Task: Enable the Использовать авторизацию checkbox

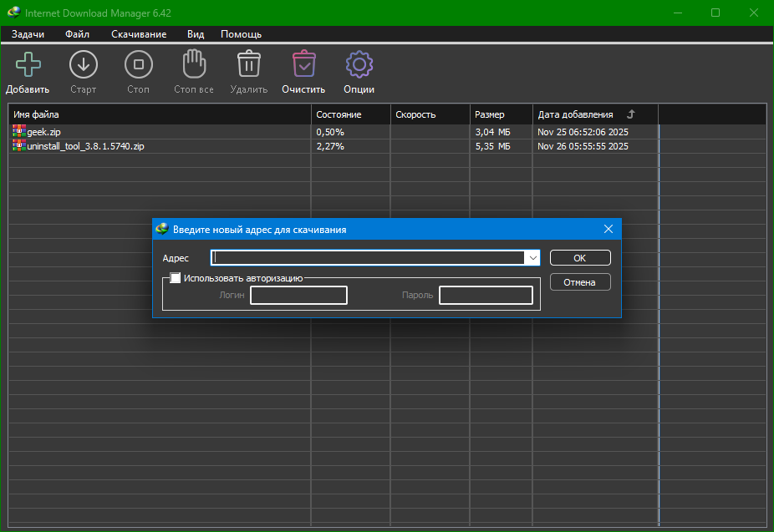Action: click(176, 278)
